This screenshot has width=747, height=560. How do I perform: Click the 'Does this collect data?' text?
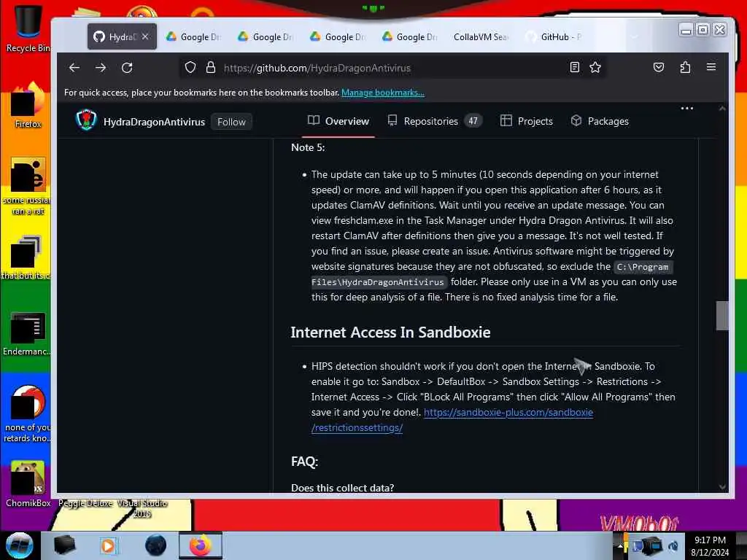342,488
